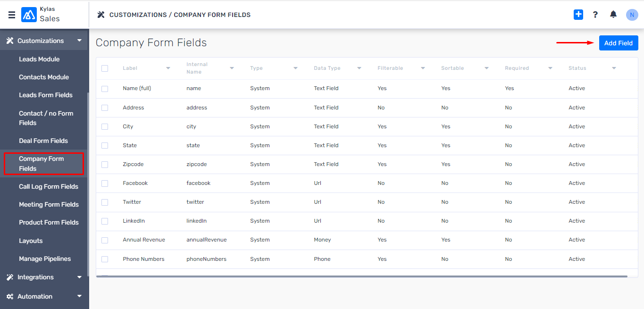Open Manage Pipelines in sidebar
644x309 pixels.
pyautogui.click(x=44, y=259)
